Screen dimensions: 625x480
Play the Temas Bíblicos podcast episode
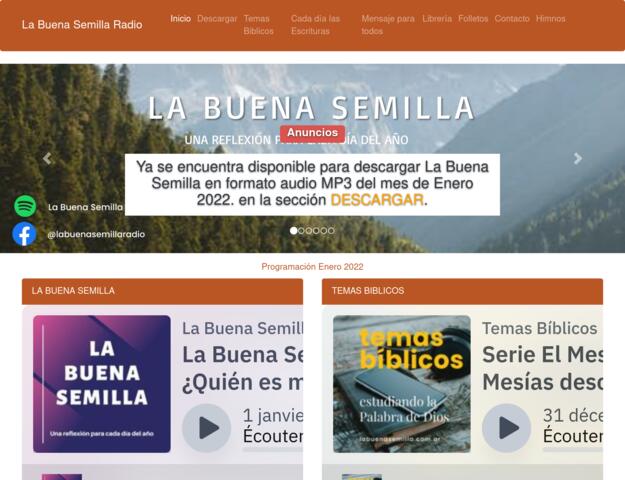point(507,428)
